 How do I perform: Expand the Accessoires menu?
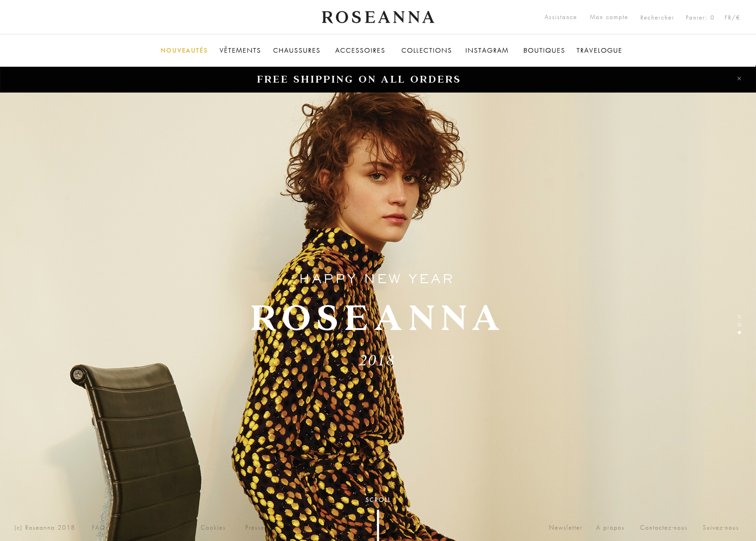(x=360, y=50)
